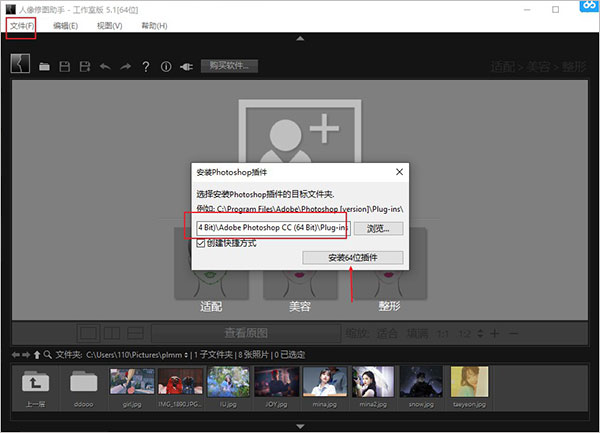Click the plug-in plug icon

(186, 67)
